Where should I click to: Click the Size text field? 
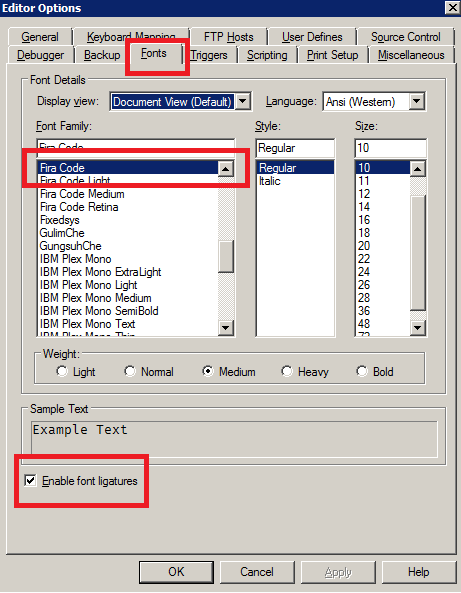(391, 148)
